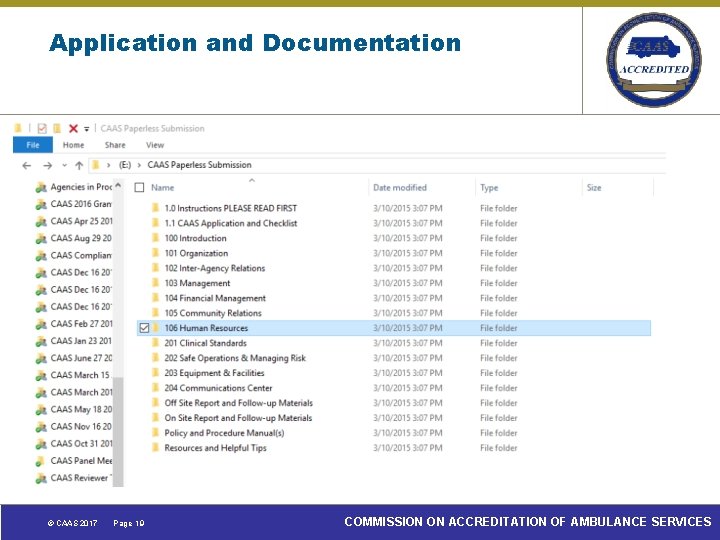Sort by the Date modified column

click(x=399, y=187)
